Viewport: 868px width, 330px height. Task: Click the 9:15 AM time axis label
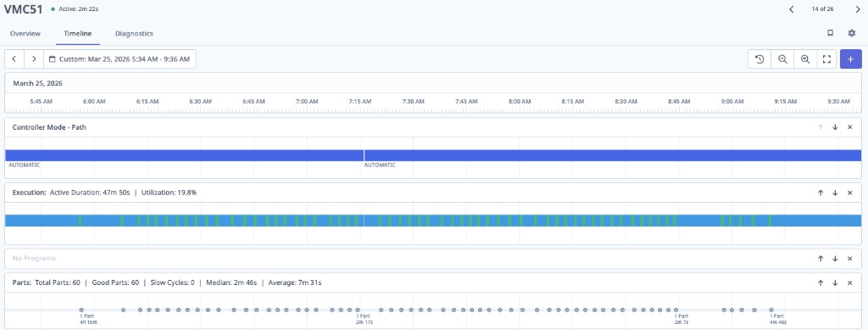point(785,102)
